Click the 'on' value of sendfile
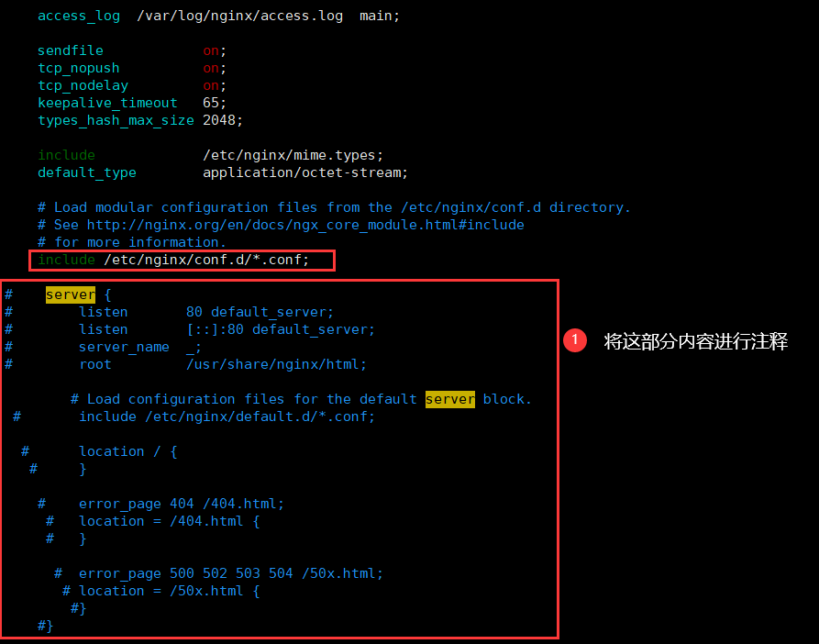Viewport: 819px width, 644px height. click(x=211, y=50)
